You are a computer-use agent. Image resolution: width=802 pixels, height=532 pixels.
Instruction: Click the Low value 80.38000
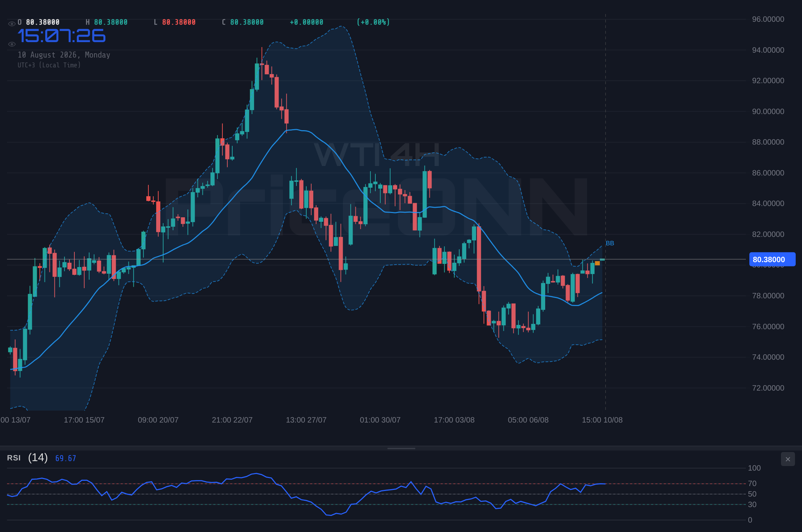[x=179, y=22]
